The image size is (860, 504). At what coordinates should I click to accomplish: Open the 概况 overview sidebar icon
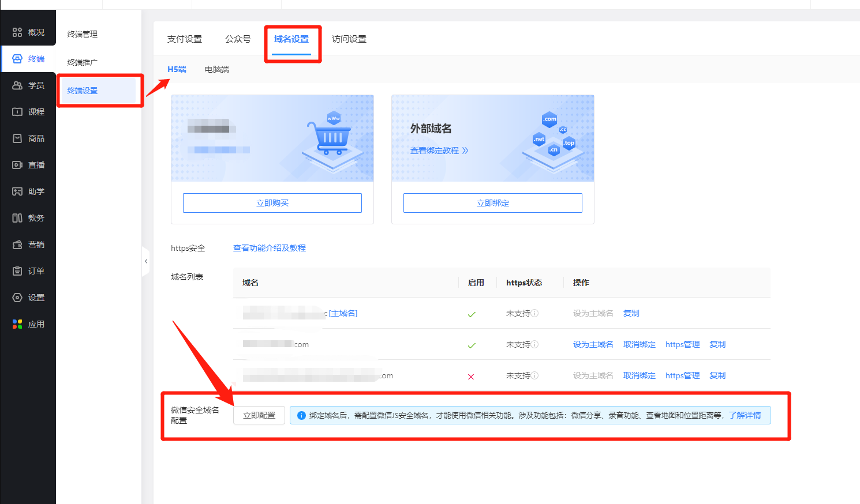point(17,32)
